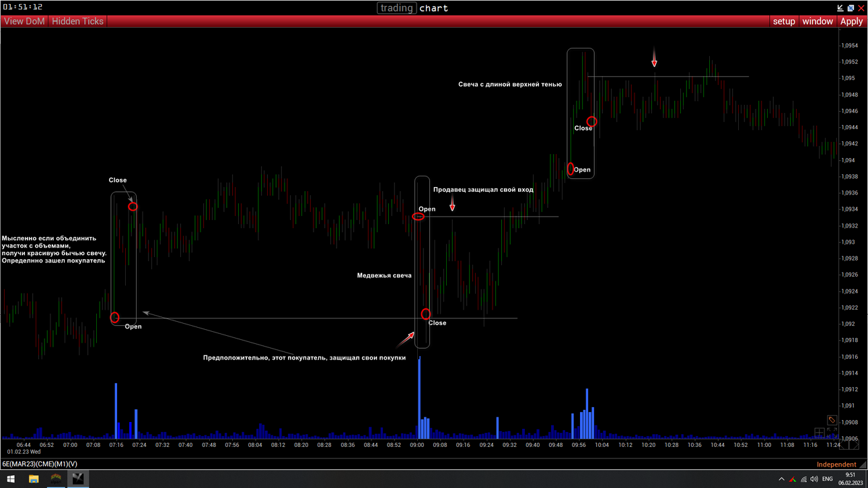The image size is (868, 488).
Task: Click the red-green tray application icon
Action: click(x=793, y=479)
